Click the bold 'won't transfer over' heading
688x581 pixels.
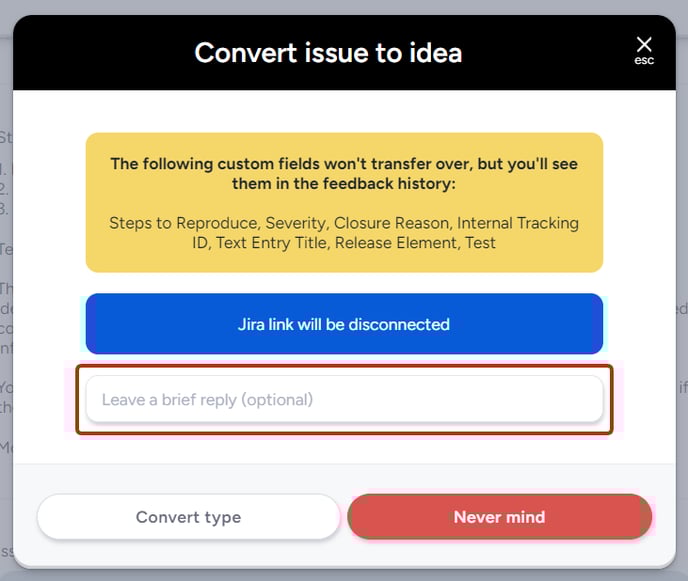point(344,173)
